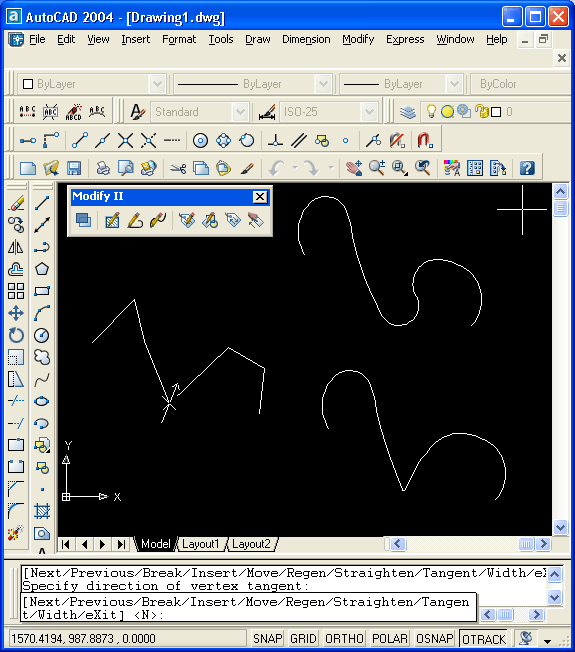Select the Polygon draw tool
The image size is (575, 652).
pos(42,269)
